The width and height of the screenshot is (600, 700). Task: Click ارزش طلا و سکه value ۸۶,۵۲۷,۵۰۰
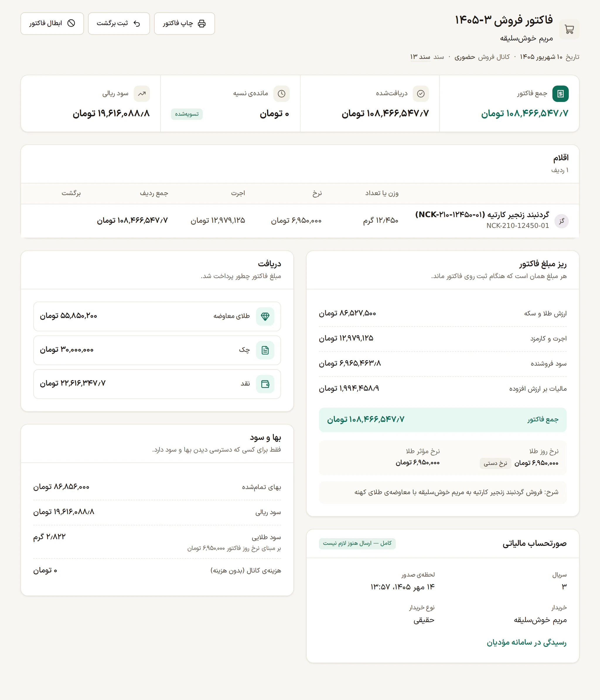click(x=347, y=314)
